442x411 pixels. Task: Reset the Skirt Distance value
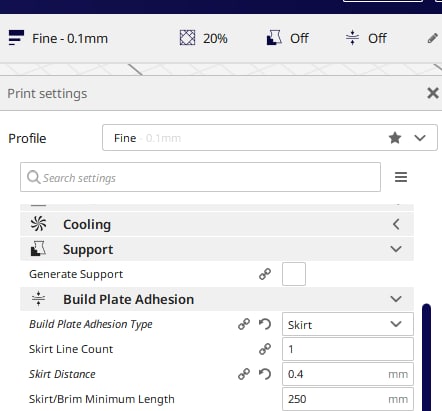click(265, 374)
